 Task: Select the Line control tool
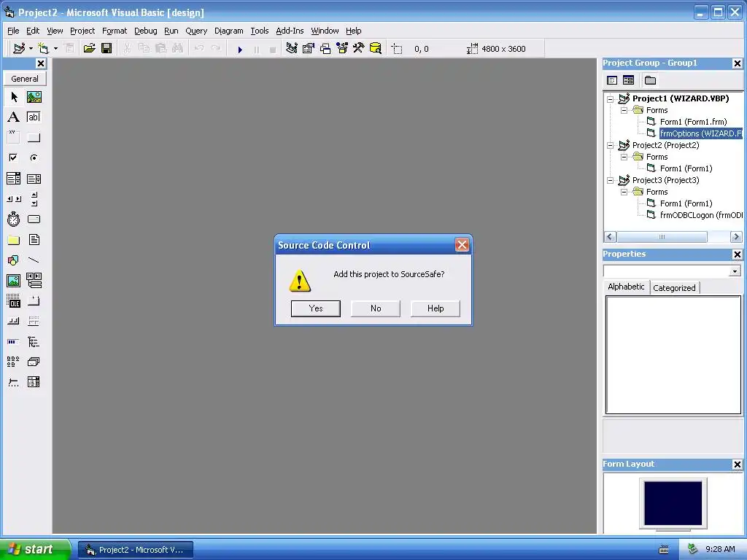pos(34,260)
